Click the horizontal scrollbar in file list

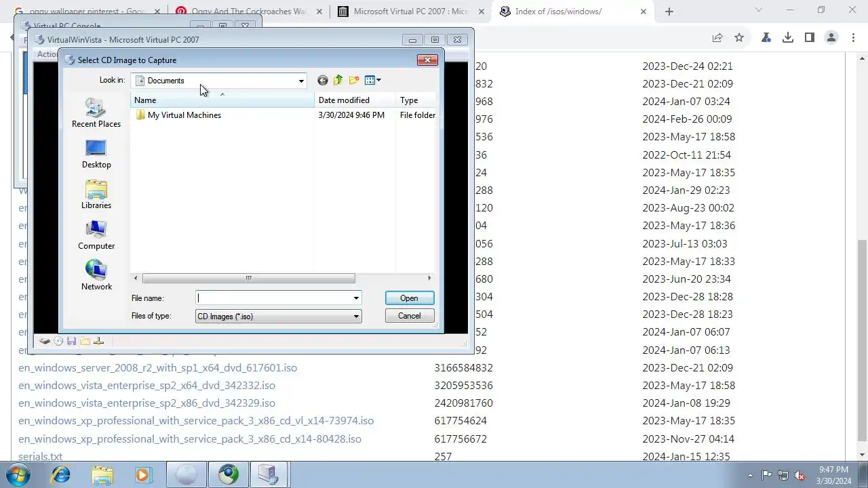click(248, 278)
